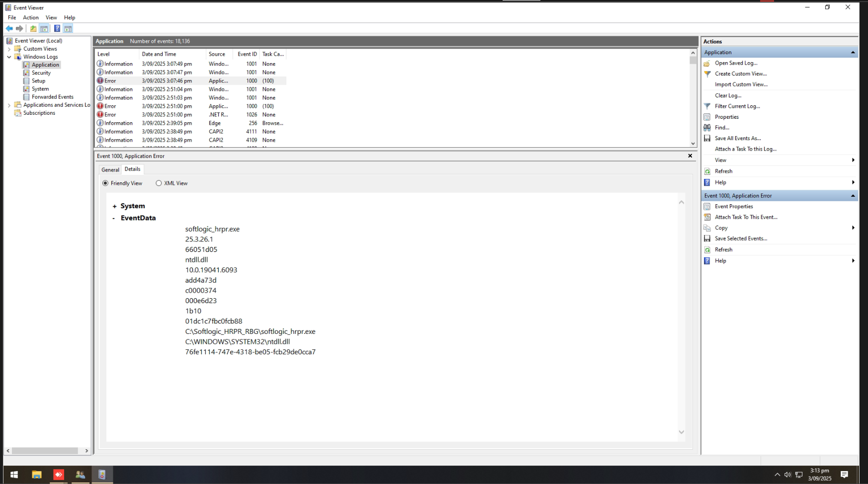The height and width of the screenshot is (484, 868).
Task: Click the Find binoculars icon
Action: click(707, 128)
